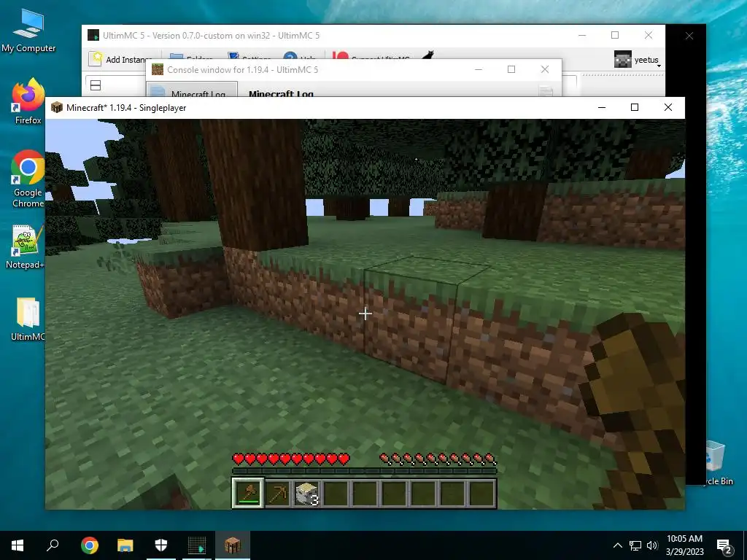747x560 pixels.
Task: Select the fourth empty hotbar slot
Action: pyautogui.click(x=423, y=494)
